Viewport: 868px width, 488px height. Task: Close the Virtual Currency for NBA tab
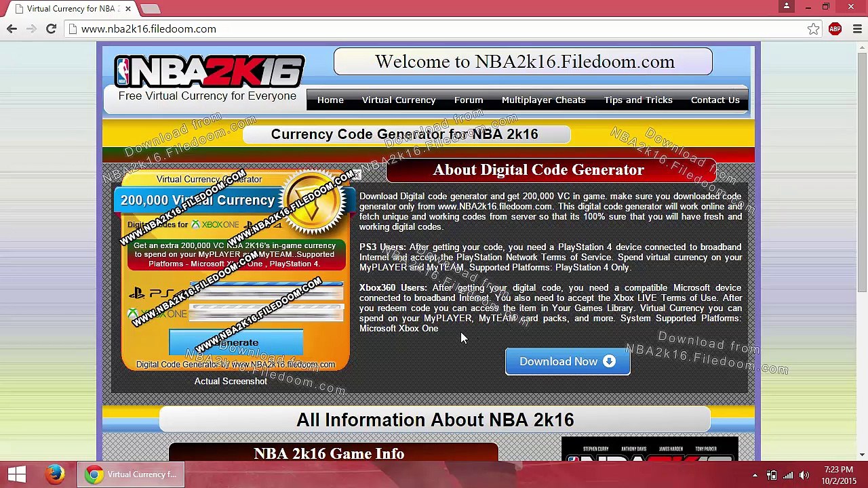point(127,9)
